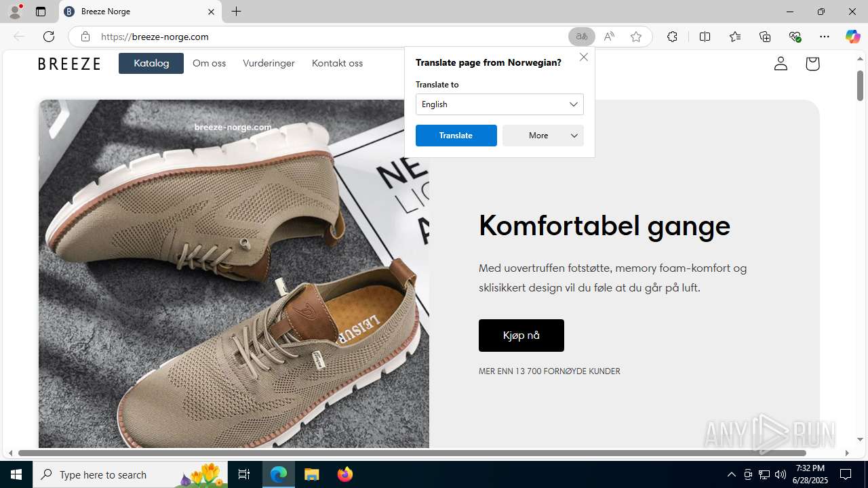Open the clock showing 7:32 PM
868x488 pixels.
tap(811, 474)
